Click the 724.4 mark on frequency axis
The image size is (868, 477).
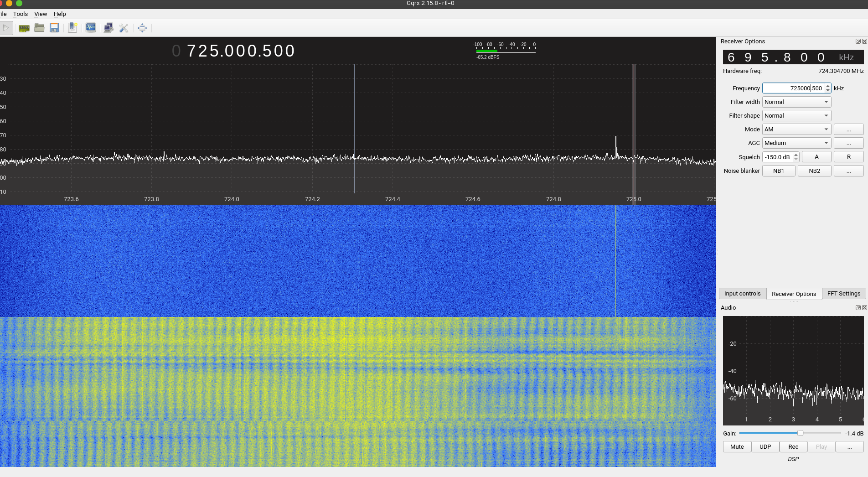point(393,199)
